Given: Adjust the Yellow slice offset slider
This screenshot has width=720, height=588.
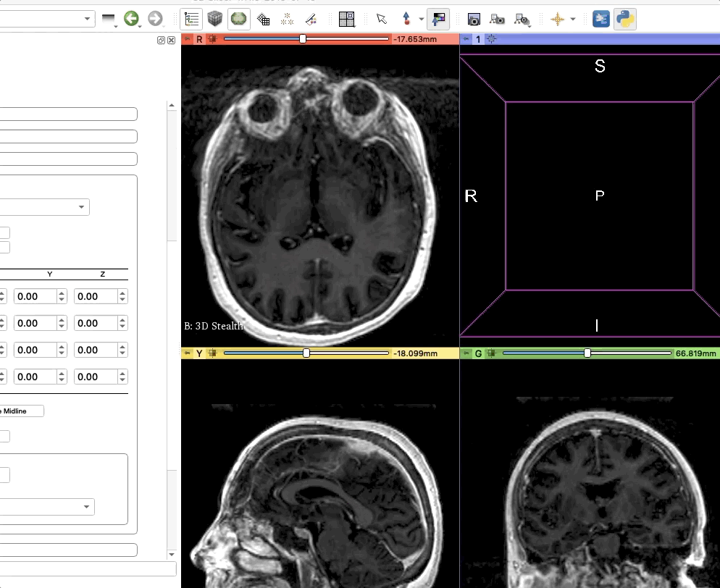Looking at the screenshot, I should pos(306,353).
